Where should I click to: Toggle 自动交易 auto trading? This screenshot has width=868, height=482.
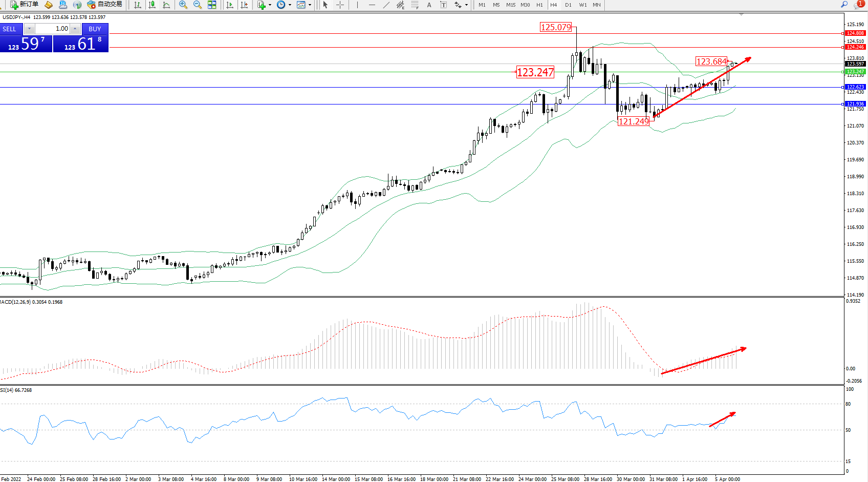[x=105, y=5]
